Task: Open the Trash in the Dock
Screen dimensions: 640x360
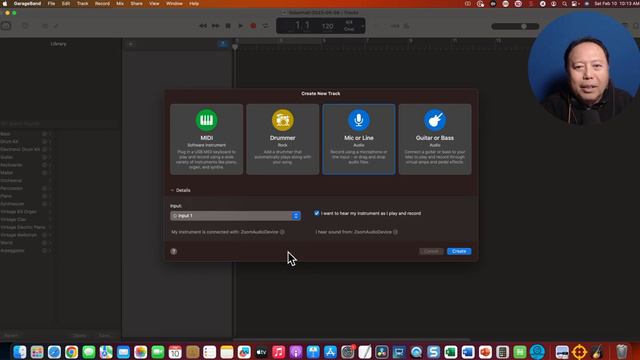Action: pyautogui.click(x=621, y=351)
